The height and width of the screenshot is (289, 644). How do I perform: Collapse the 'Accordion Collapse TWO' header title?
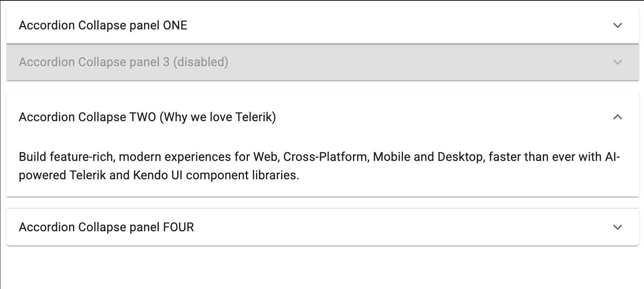tap(147, 117)
